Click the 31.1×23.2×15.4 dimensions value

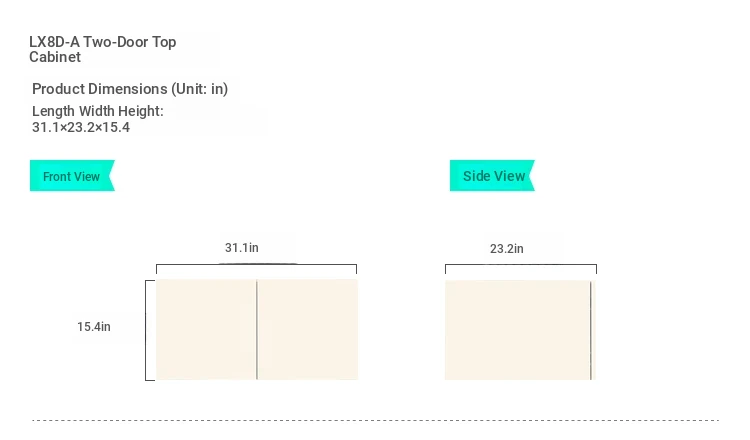click(81, 127)
